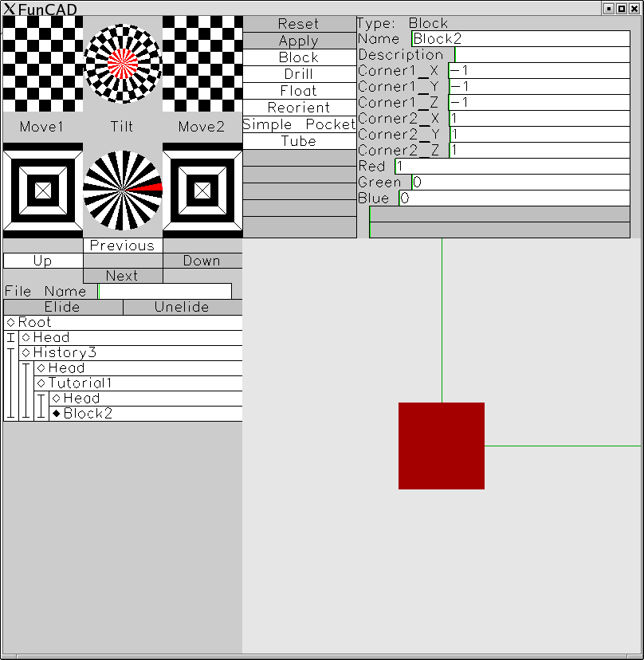Image resolution: width=644 pixels, height=660 pixels.
Task: Choose the Float operation
Action: click(299, 91)
